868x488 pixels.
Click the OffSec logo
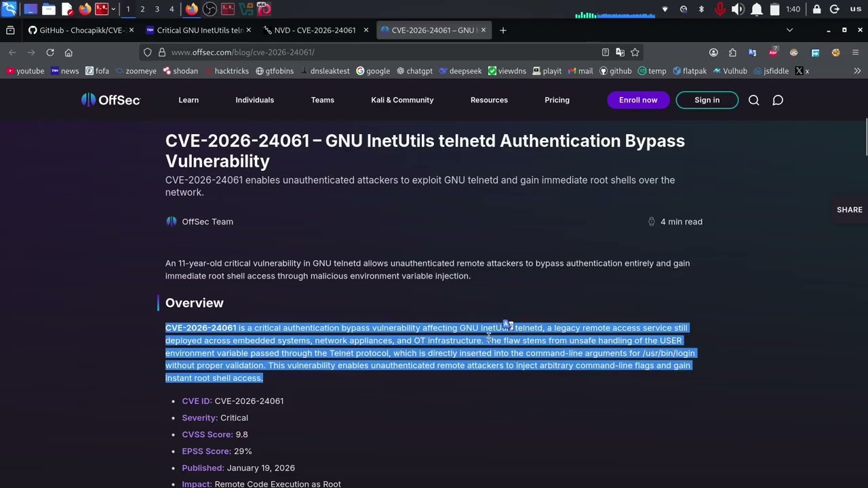pos(111,100)
